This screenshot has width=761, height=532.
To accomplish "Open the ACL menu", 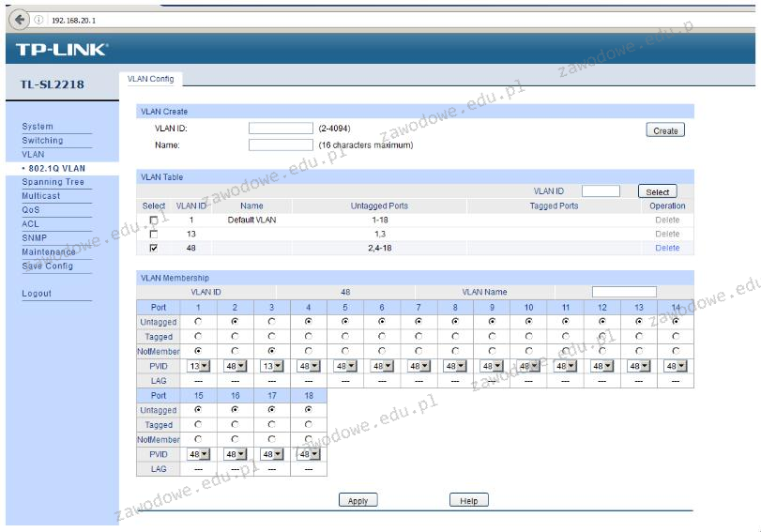I will coord(30,224).
